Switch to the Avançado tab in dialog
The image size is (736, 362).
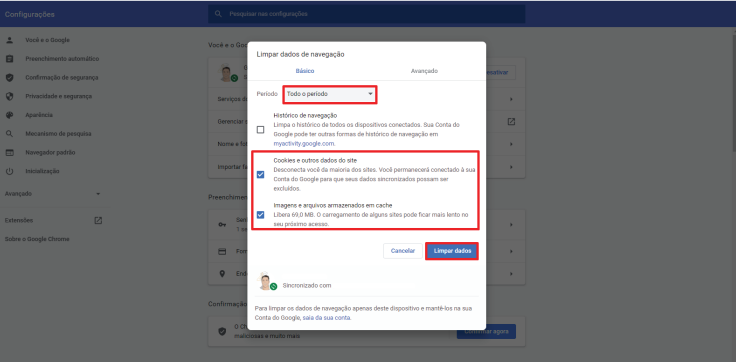tap(424, 71)
